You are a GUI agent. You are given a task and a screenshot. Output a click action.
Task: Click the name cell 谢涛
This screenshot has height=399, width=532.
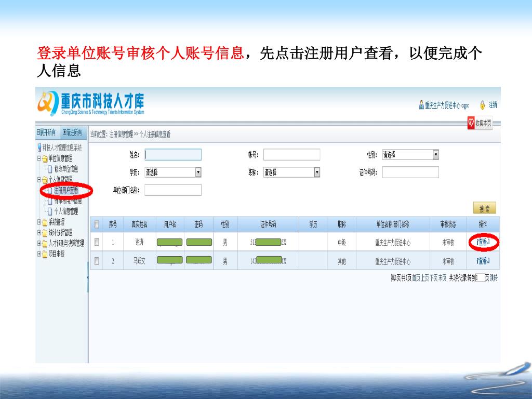coord(139,242)
